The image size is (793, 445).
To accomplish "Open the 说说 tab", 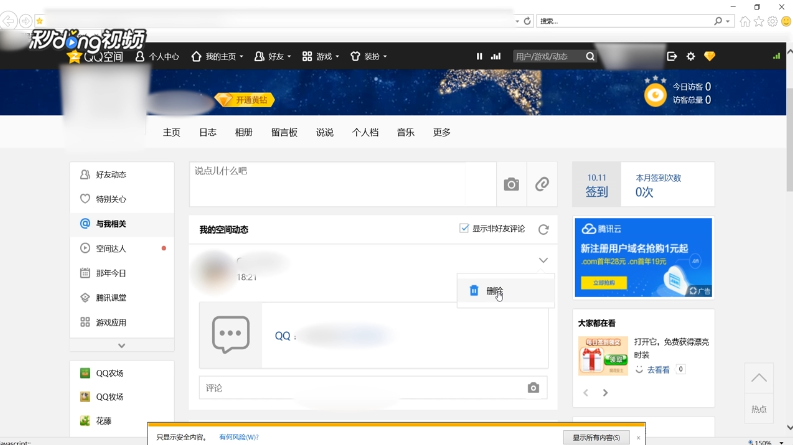I will [x=325, y=132].
